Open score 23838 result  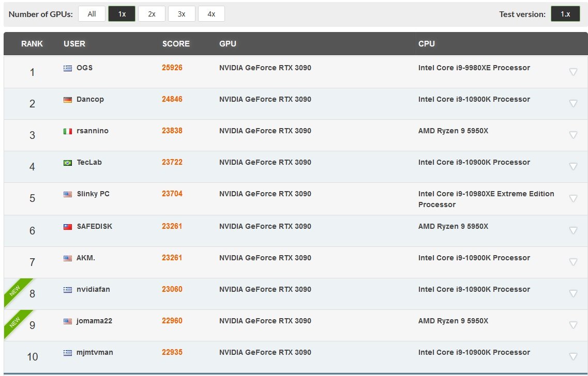(172, 131)
